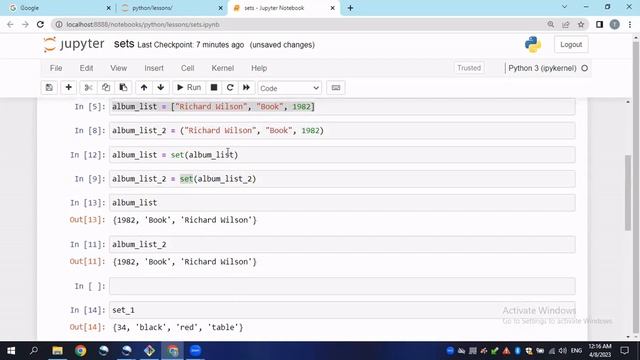The width and height of the screenshot is (640, 360).
Task: Open the Help menu
Action: tap(259, 68)
